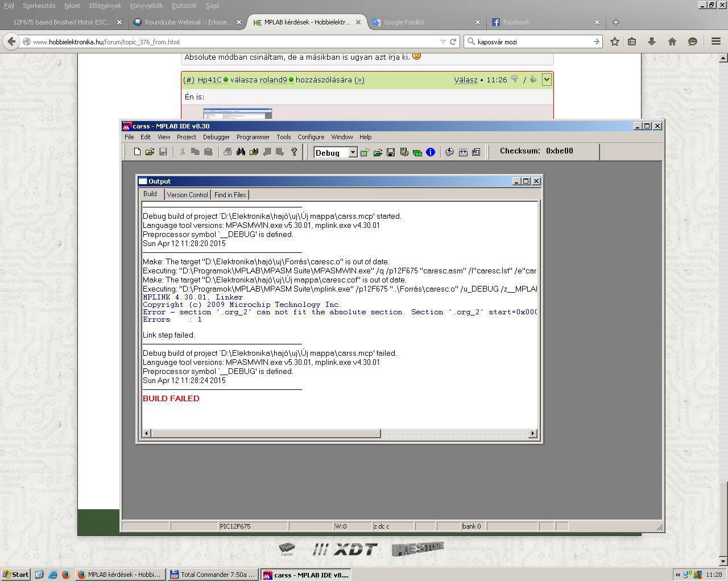Click the Save file floppy icon in MPLAB toolbar

click(163, 152)
